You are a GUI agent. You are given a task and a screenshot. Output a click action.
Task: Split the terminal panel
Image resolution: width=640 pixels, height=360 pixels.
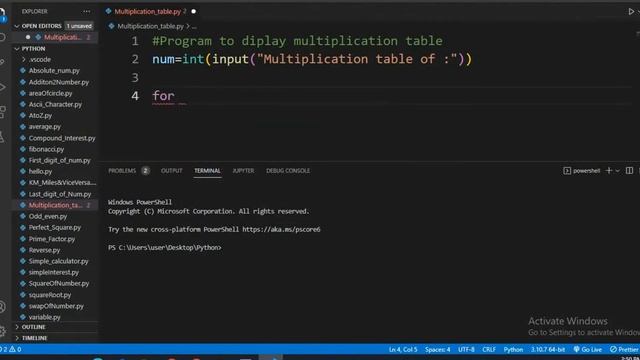(x=629, y=171)
